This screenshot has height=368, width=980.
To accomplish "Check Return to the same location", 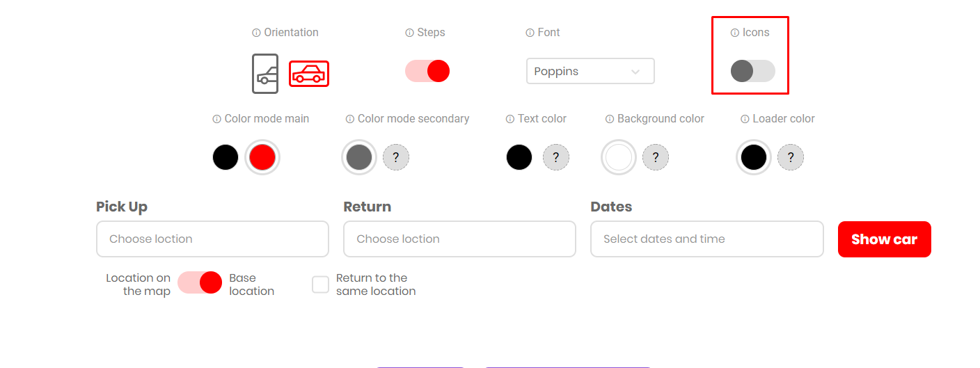I will point(320,285).
